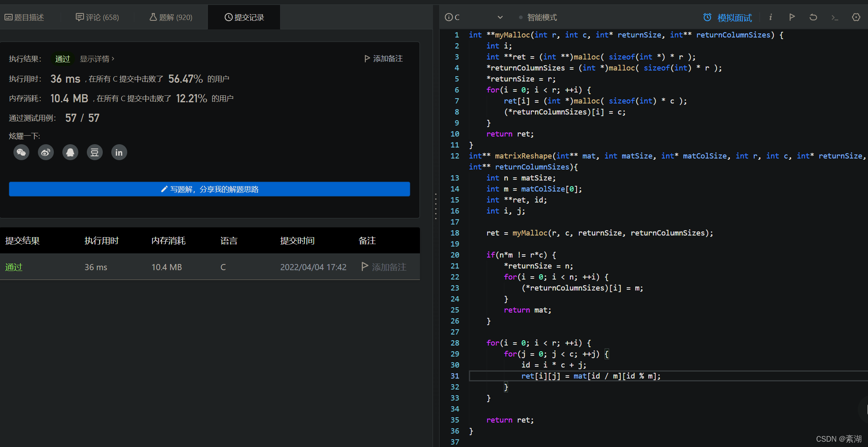Switch to 题目描述 tab
The height and width of the screenshot is (447, 868).
(x=24, y=17)
